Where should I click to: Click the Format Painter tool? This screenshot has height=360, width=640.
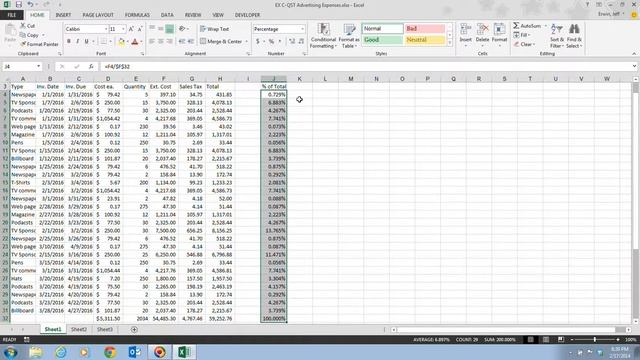click(40, 44)
